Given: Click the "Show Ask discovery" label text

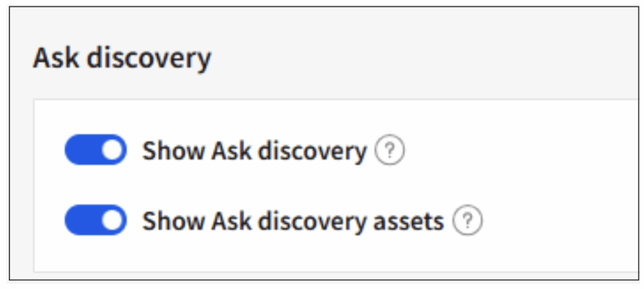Looking at the screenshot, I should point(254,151).
